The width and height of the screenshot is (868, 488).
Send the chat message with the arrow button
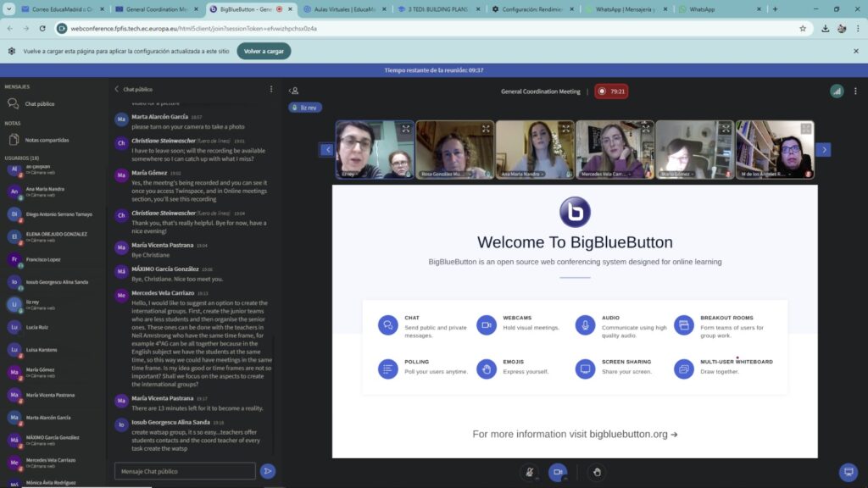tap(268, 471)
